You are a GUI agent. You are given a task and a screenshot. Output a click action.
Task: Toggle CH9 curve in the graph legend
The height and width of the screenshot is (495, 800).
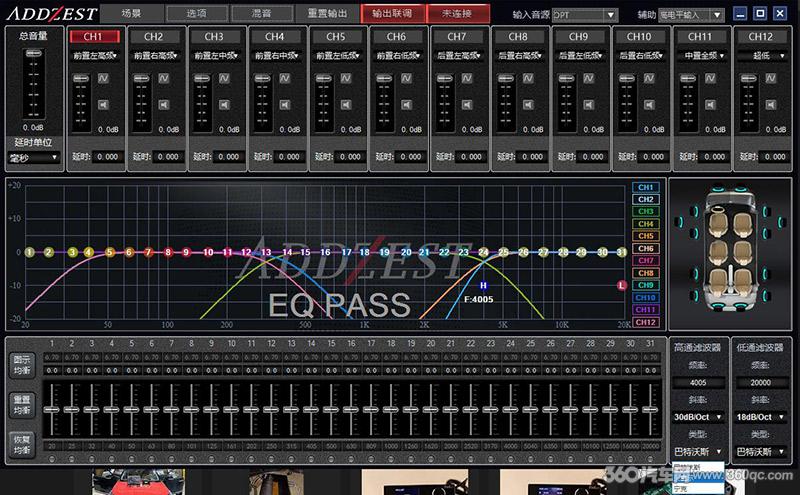click(645, 285)
